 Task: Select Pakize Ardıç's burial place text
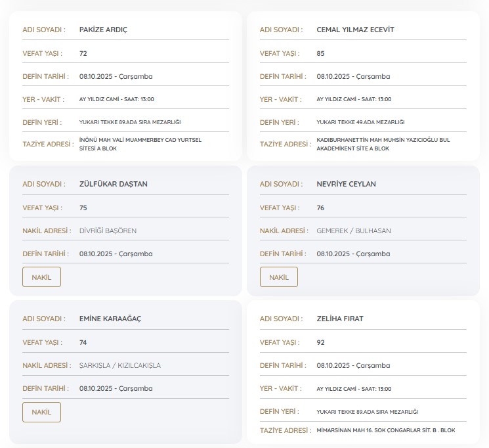click(x=129, y=122)
